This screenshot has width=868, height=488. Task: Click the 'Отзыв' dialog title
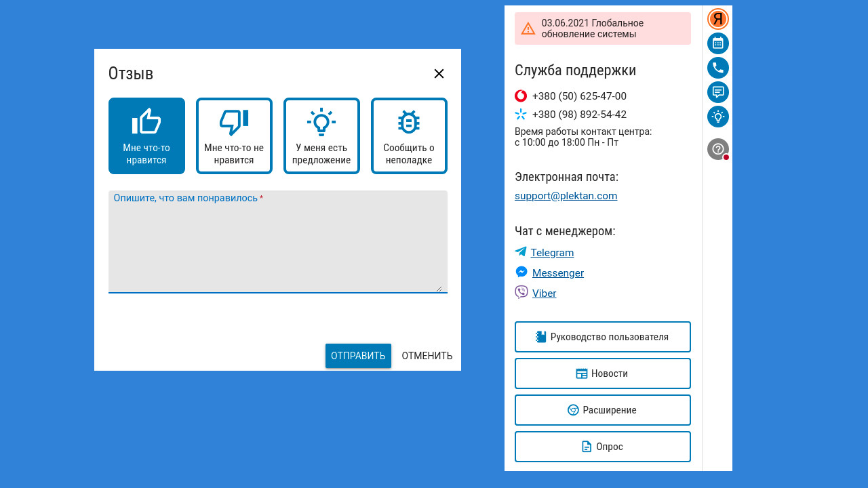click(131, 74)
